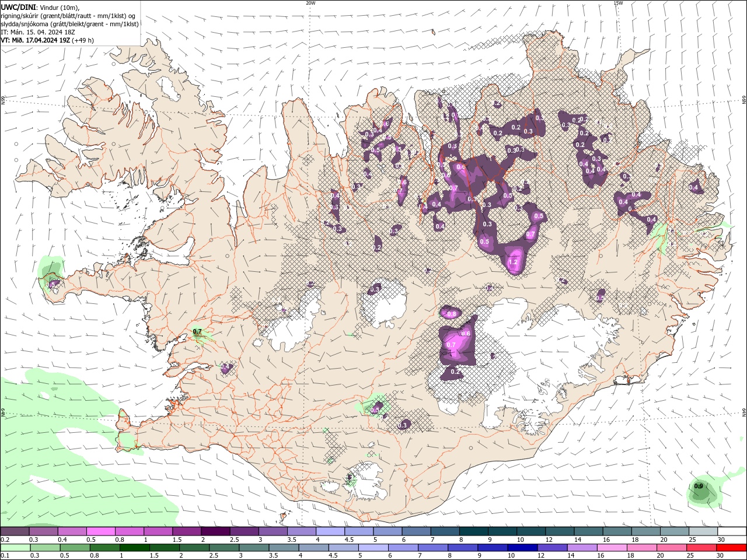747x560 pixels.
Task: Select the 4.5 swatch in the bottom legend row
Action: pyautogui.click(x=344, y=548)
